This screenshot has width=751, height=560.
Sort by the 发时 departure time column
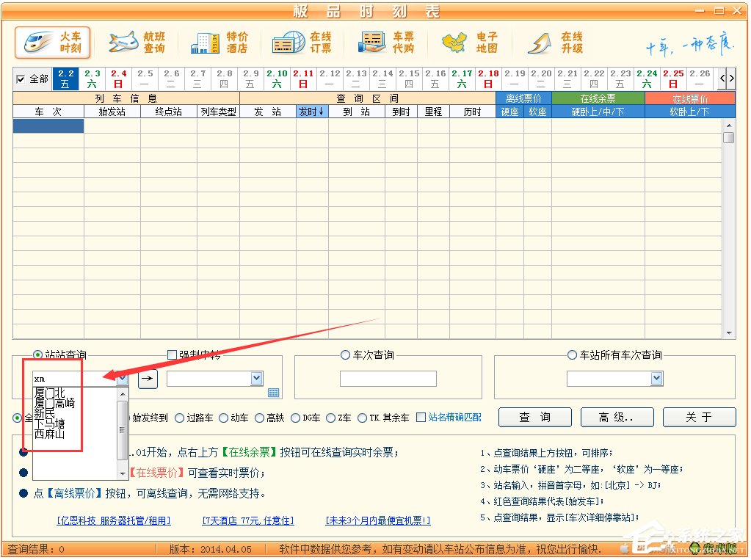(x=312, y=112)
